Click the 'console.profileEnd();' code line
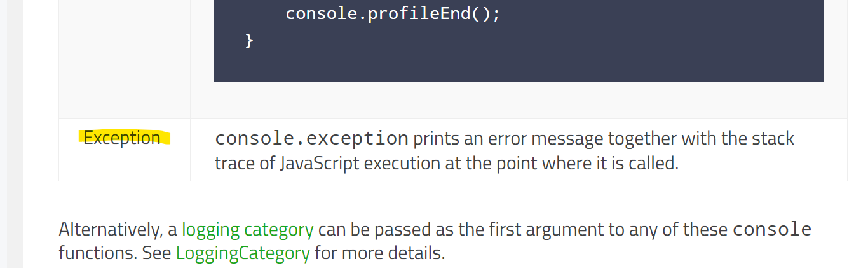The width and height of the screenshot is (868, 268). (x=393, y=13)
